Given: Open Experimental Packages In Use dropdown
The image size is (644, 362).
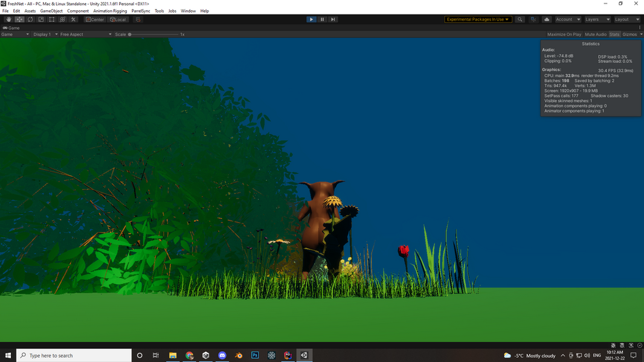Looking at the screenshot, I should click(478, 19).
